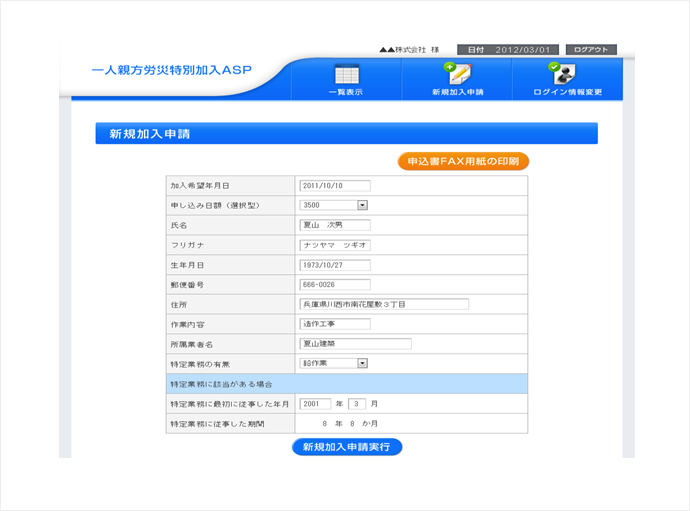The image size is (690, 511).
Task: Click the 新規加入申請 page heading
Action: point(150,134)
